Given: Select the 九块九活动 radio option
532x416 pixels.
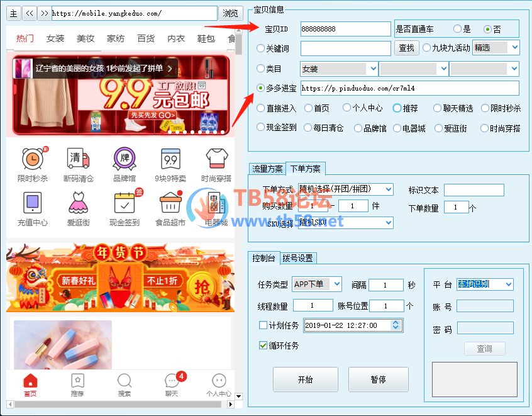Looking at the screenshot, I should coord(427,48).
